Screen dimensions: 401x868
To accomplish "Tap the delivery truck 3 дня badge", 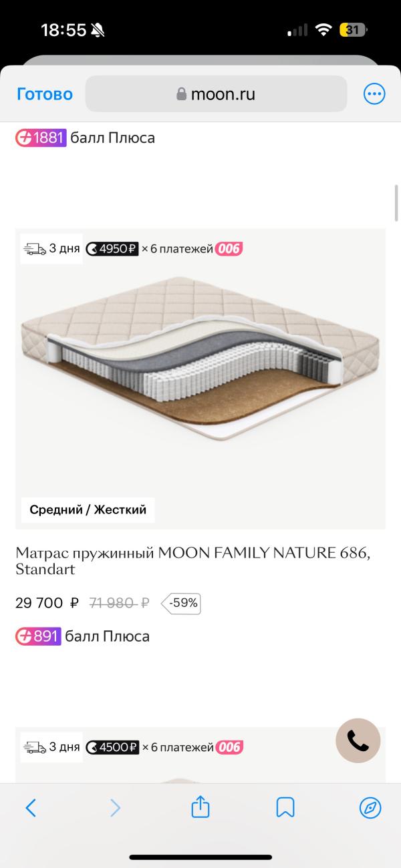I will point(51,249).
